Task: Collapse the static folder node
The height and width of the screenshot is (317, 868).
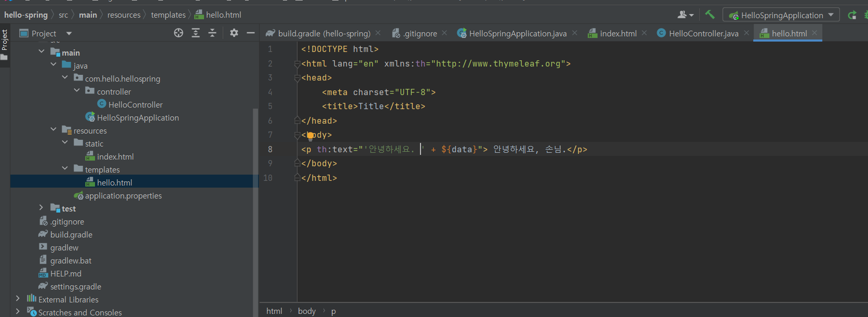Action: click(x=65, y=142)
